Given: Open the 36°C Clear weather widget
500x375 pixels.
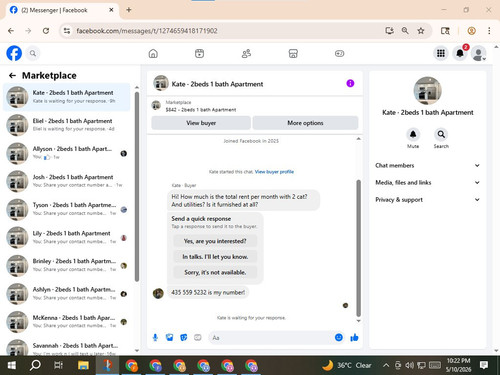Looking at the screenshot, I should point(347,366).
